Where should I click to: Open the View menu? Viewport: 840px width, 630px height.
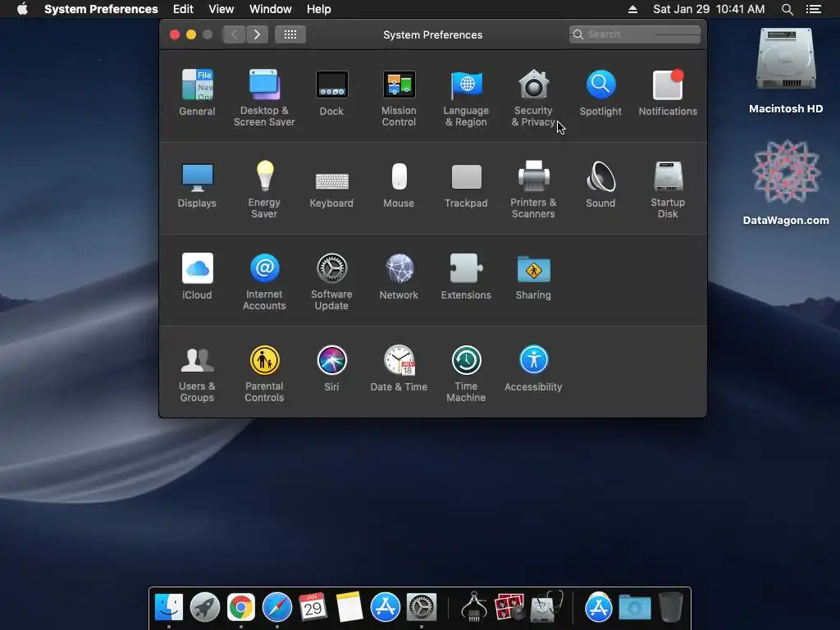[x=221, y=9]
